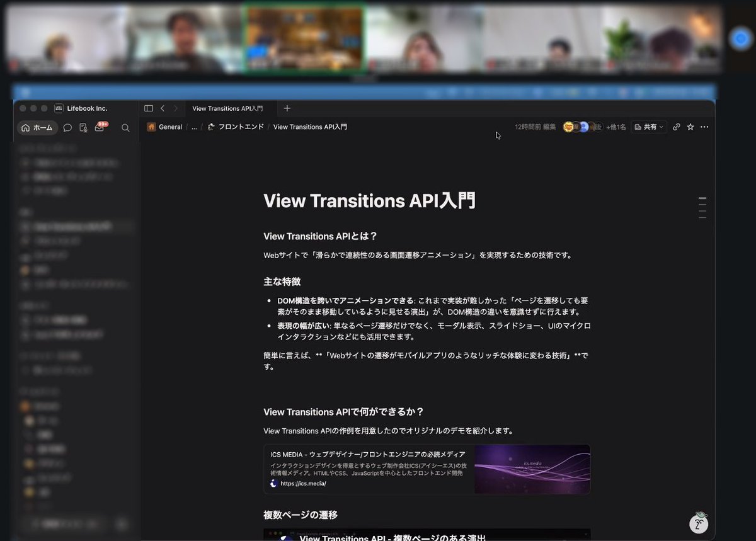Open a new tab with plus button

point(287,108)
